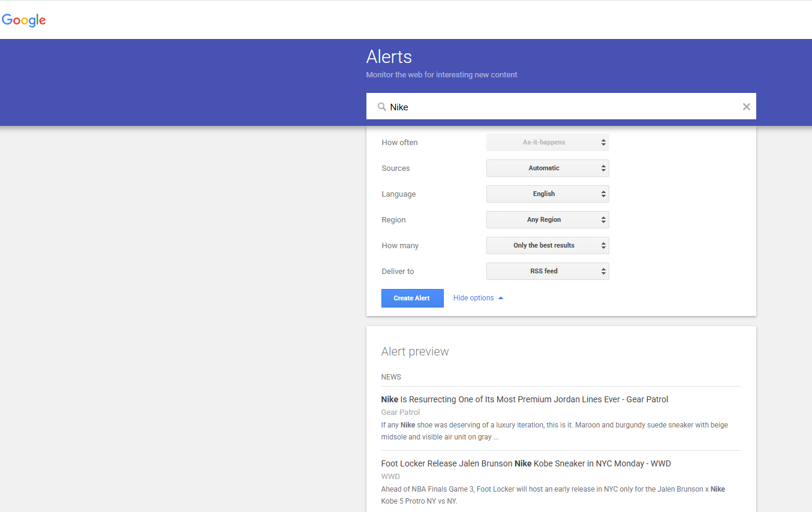Image resolution: width=812 pixels, height=512 pixels.
Task: Clear the Nike search with X icon
Action: [x=747, y=107]
